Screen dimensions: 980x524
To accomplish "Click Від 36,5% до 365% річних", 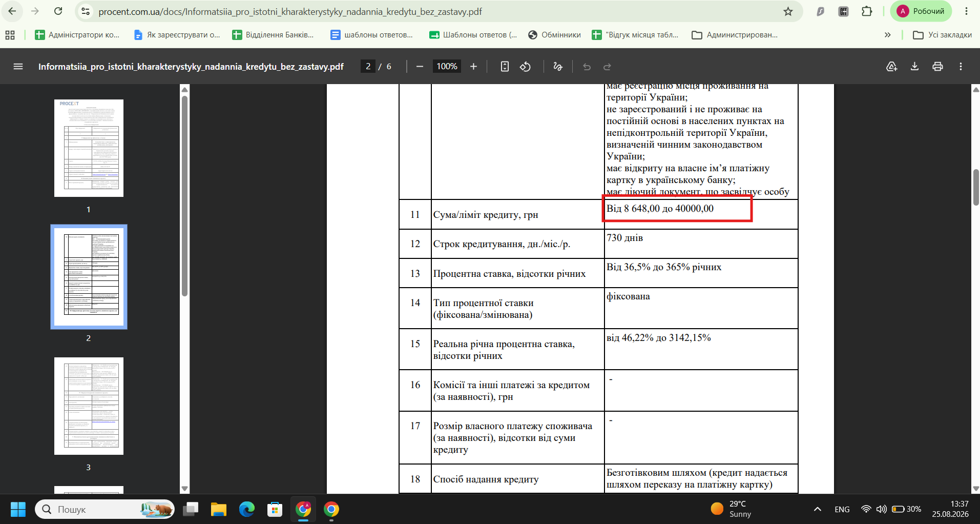I will (664, 267).
